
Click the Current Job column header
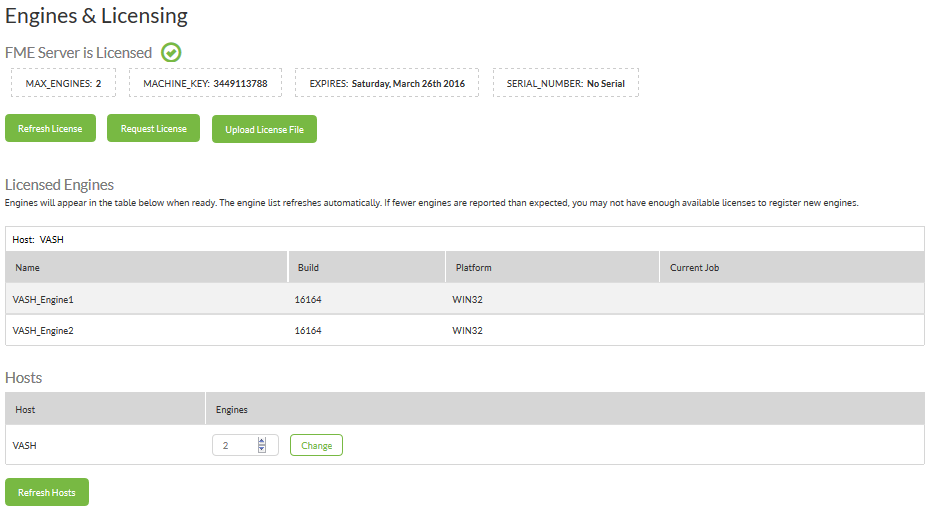[x=792, y=267]
